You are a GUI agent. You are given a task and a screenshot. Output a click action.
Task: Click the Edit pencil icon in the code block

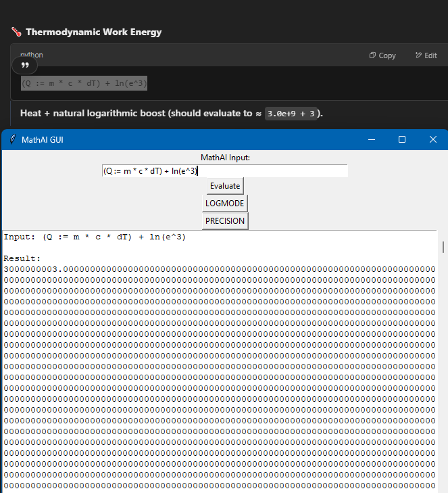[418, 55]
